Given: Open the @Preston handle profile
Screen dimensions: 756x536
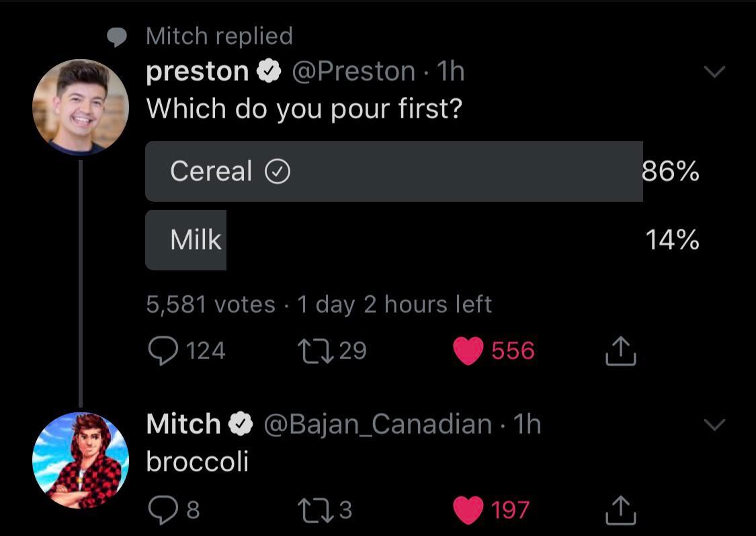Looking at the screenshot, I should (x=353, y=71).
